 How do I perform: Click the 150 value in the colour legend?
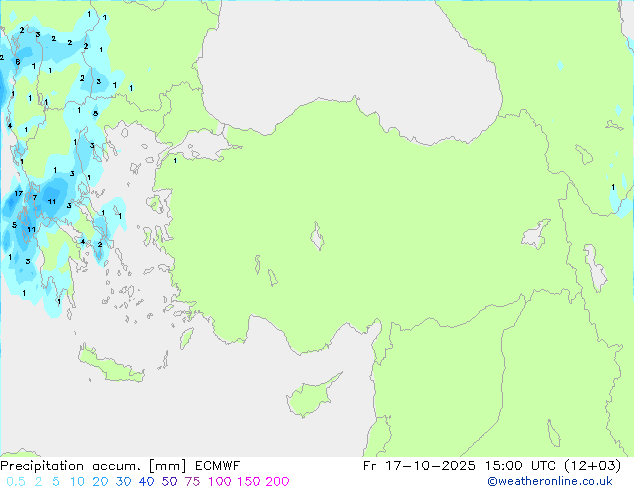click(x=249, y=482)
